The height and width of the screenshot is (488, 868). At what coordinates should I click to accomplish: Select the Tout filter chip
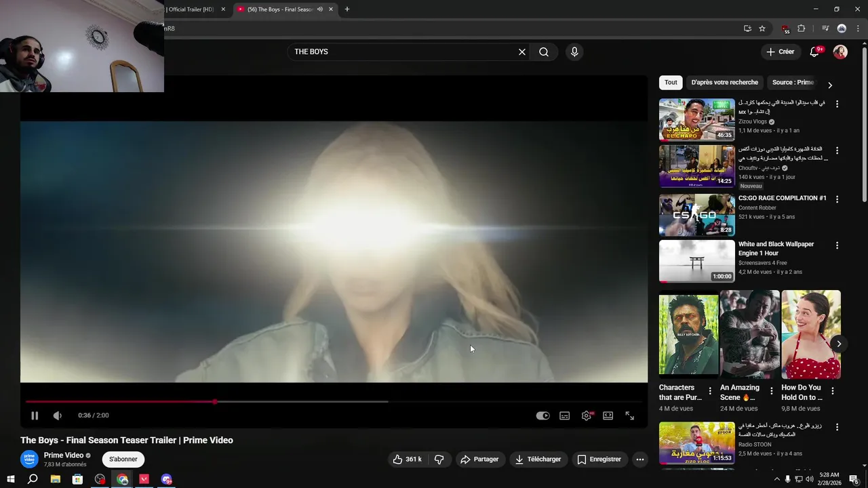671,82
